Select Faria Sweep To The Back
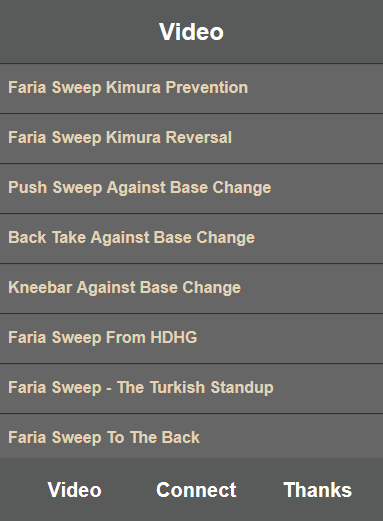The image size is (383, 521). coord(191,436)
